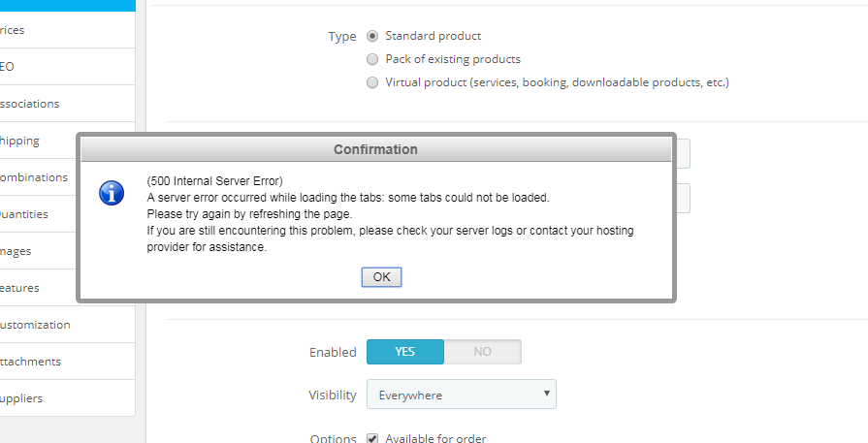Image resolution: width=868 pixels, height=443 pixels.
Task: Select Pack of existing products option
Action: (372, 59)
